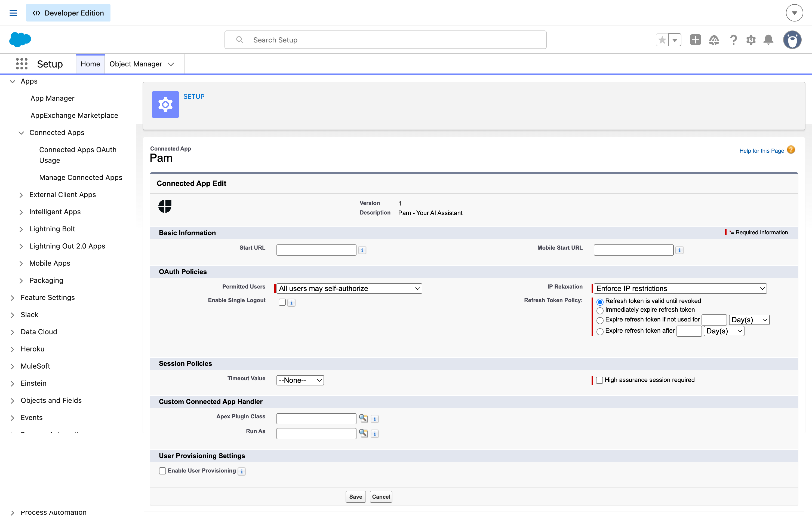The height and width of the screenshot is (518, 812).
Task: Show info for Start URL field
Action: tap(362, 250)
